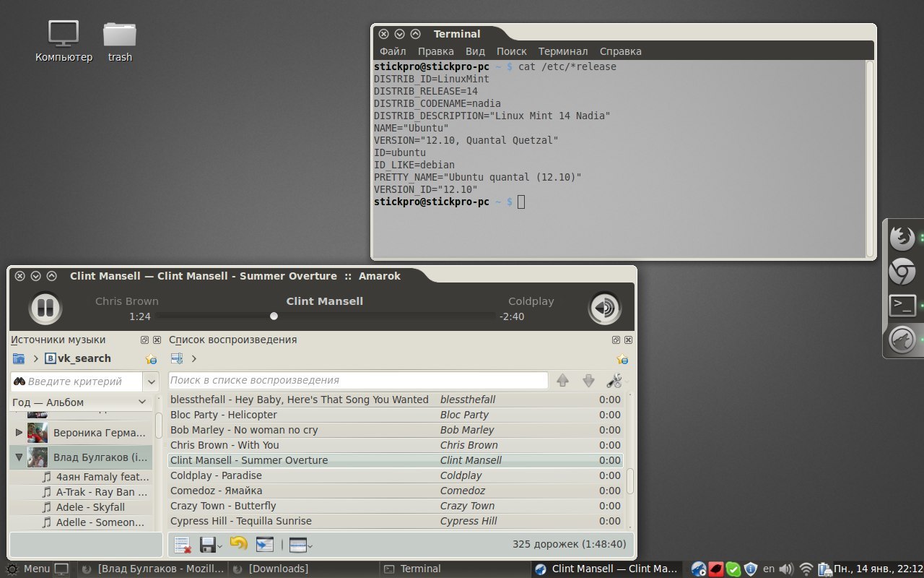
Task: Open Терминал menu in Terminal
Action: [x=563, y=51]
